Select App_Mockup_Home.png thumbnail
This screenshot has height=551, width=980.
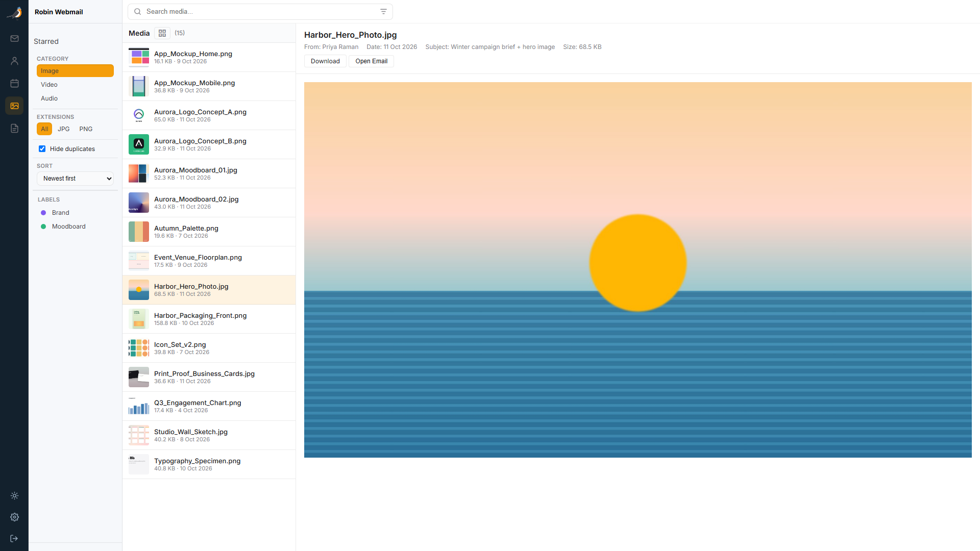pos(139,57)
